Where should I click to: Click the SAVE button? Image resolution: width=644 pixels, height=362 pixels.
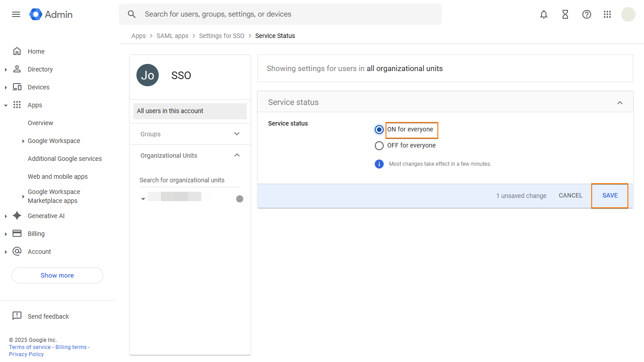610,195
